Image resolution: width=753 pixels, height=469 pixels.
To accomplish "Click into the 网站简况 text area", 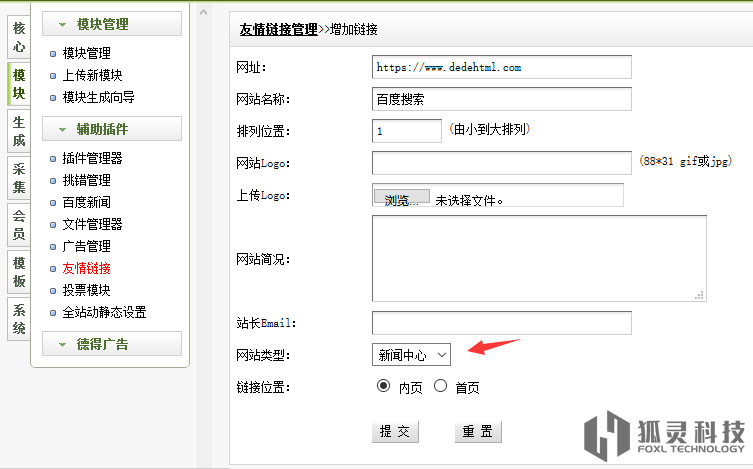I will [538, 258].
